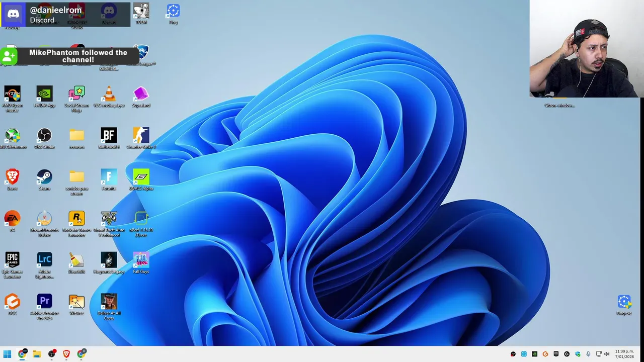
Task: Open the clock showing 11:39 p. m.
Action: point(624,354)
